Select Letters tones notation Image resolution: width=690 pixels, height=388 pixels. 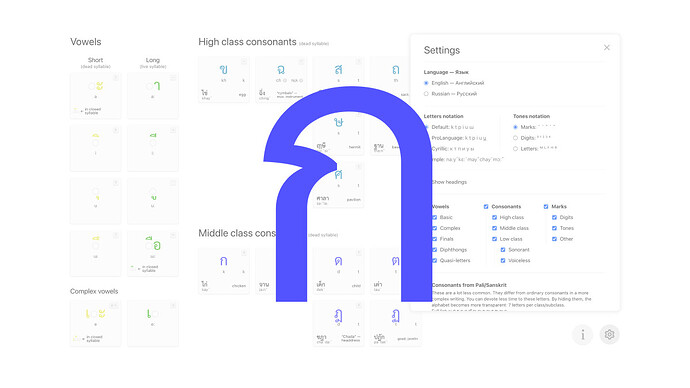[515, 149]
